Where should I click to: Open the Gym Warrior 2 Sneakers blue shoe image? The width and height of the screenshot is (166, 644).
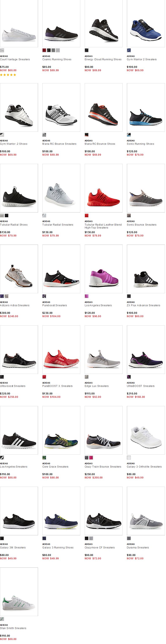(146, 24)
